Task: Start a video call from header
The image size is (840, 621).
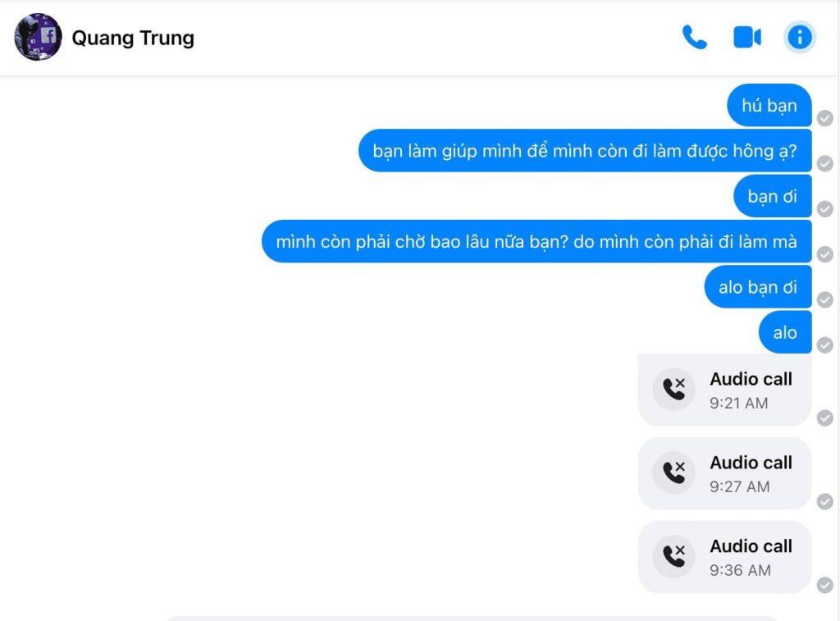Action: pos(746,38)
